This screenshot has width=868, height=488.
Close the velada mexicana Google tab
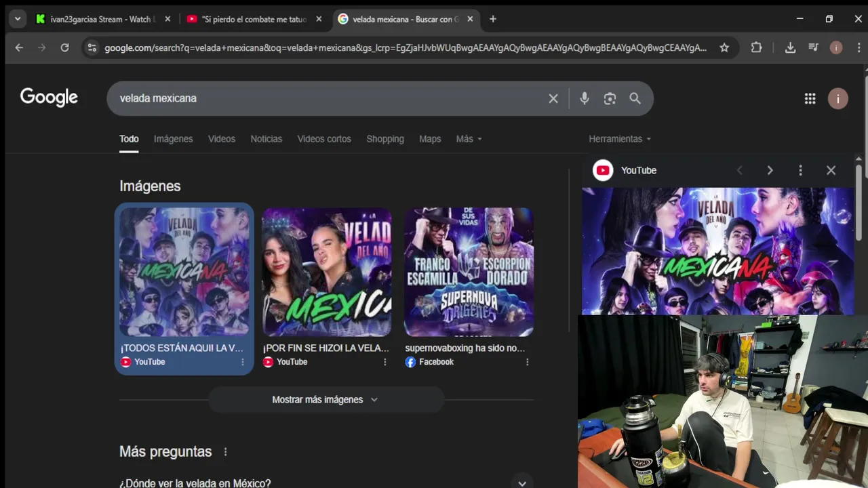pyautogui.click(x=470, y=19)
